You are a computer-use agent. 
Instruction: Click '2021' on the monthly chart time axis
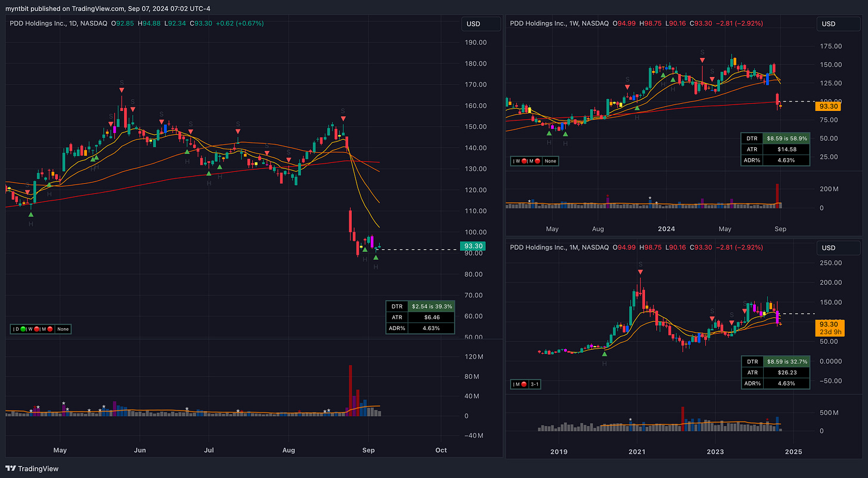coord(637,452)
